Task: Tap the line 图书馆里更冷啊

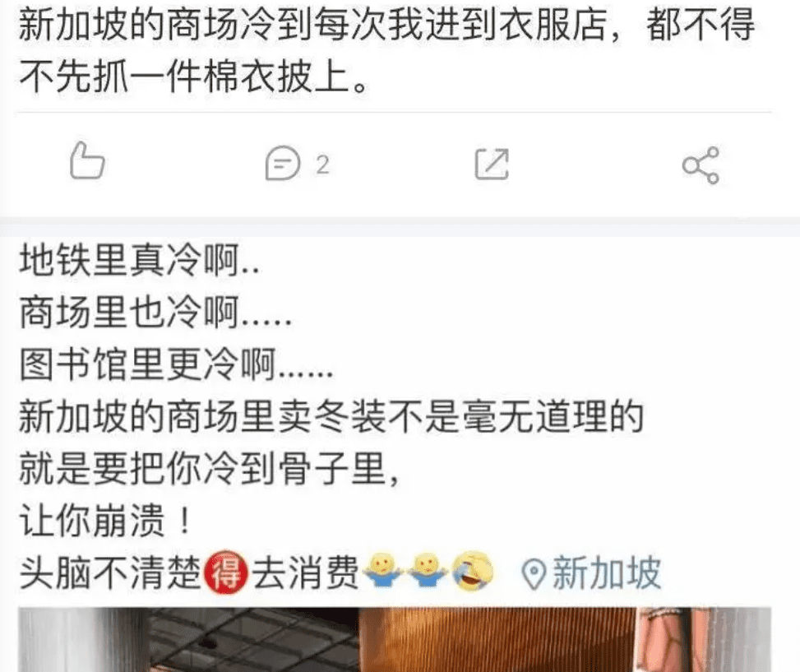Action: point(176,364)
